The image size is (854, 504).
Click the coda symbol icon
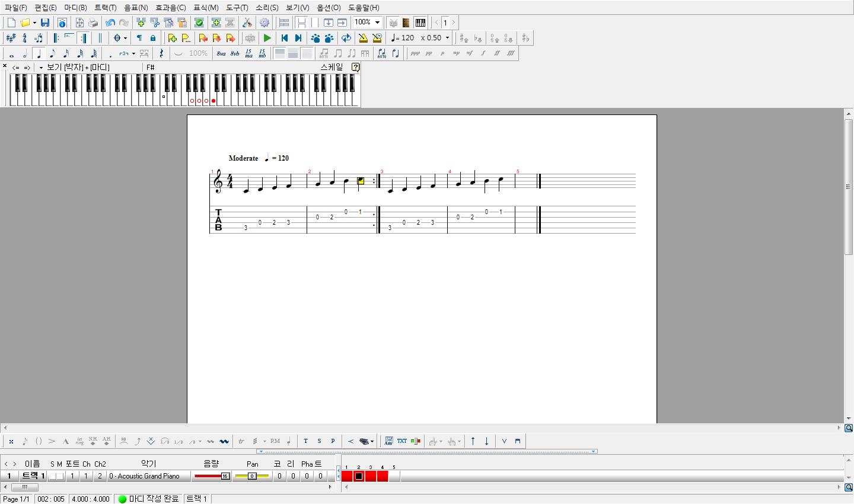click(x=117, y=38)
